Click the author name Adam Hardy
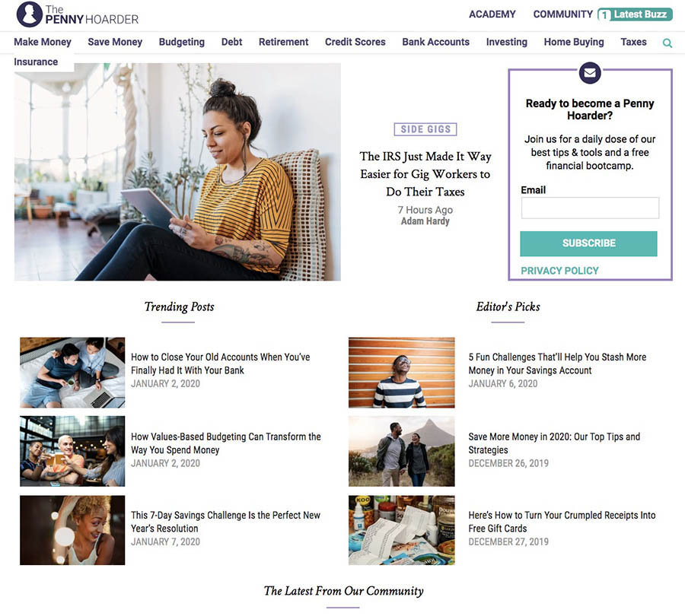This screenshot has height=616, width=685. click(x=425, y=221)
